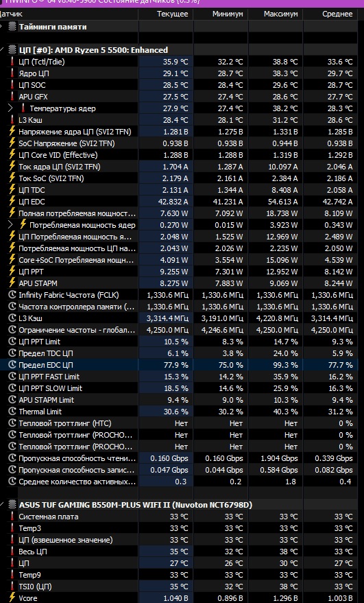Collapse the AMD Ryzen 5 5500 sensor group
364x603 pixels.
2,50
